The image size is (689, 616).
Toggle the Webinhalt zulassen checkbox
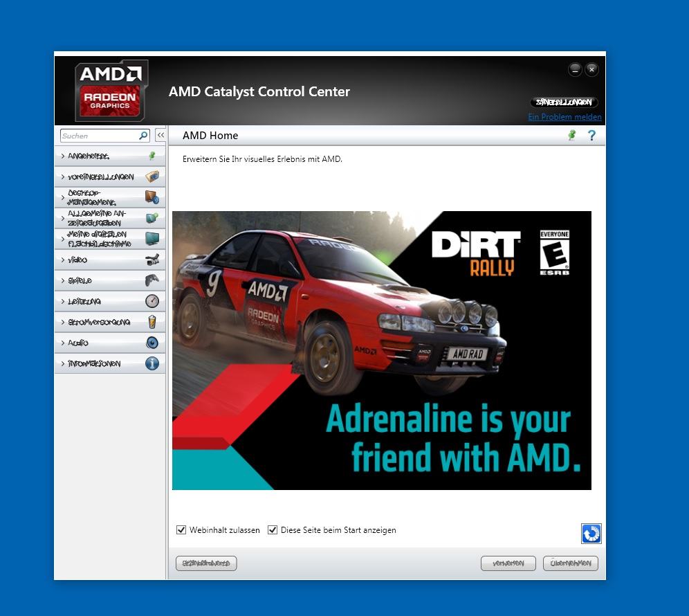point(181,529)
